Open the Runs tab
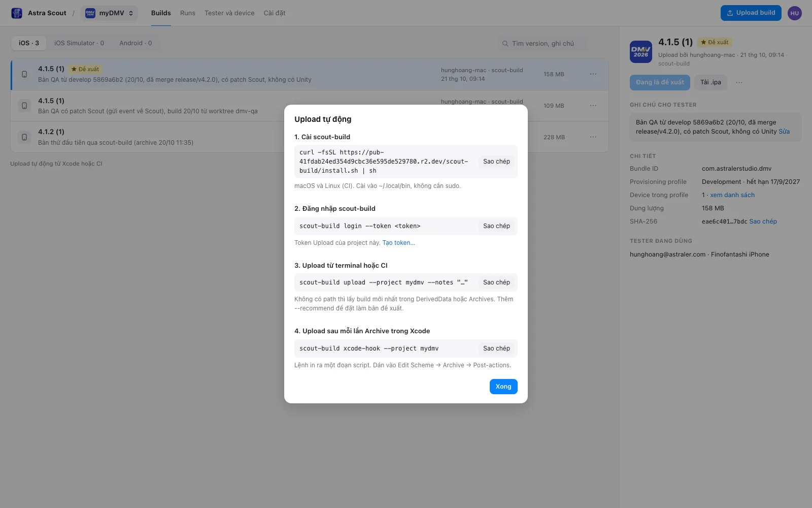The image size is (812, 508). 187,13
